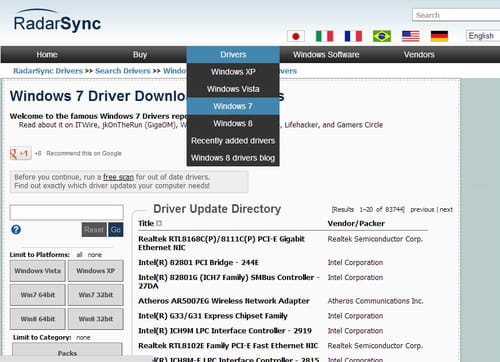Select none for Limit to Category
Viewport: 500px width, 362px height.
[83, 337]
